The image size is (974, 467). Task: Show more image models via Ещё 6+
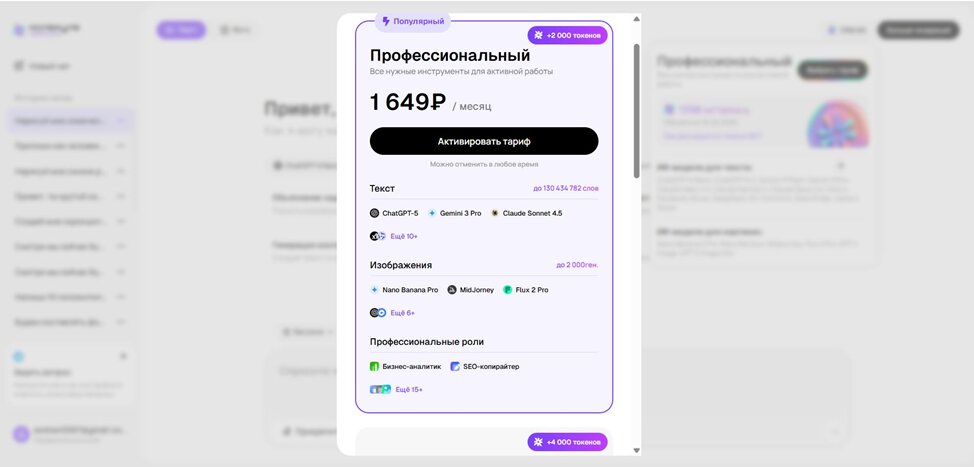pyautogui.click(x=402, y=313)
